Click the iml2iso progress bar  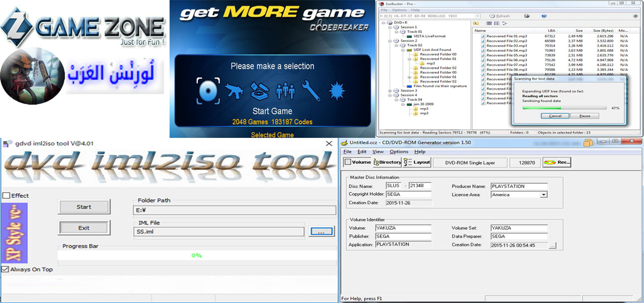[x=196, y=255]
